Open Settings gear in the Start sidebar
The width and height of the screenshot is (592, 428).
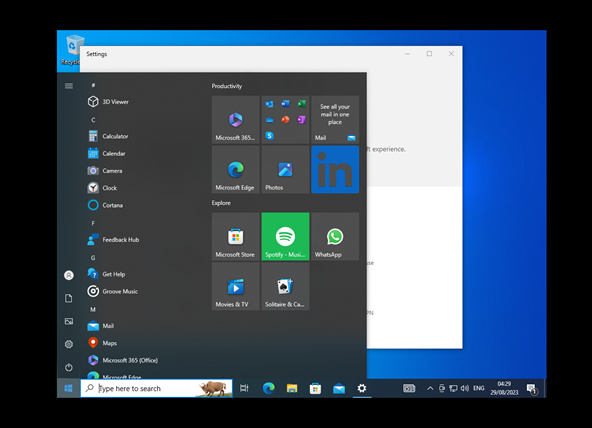coord(69,344)
